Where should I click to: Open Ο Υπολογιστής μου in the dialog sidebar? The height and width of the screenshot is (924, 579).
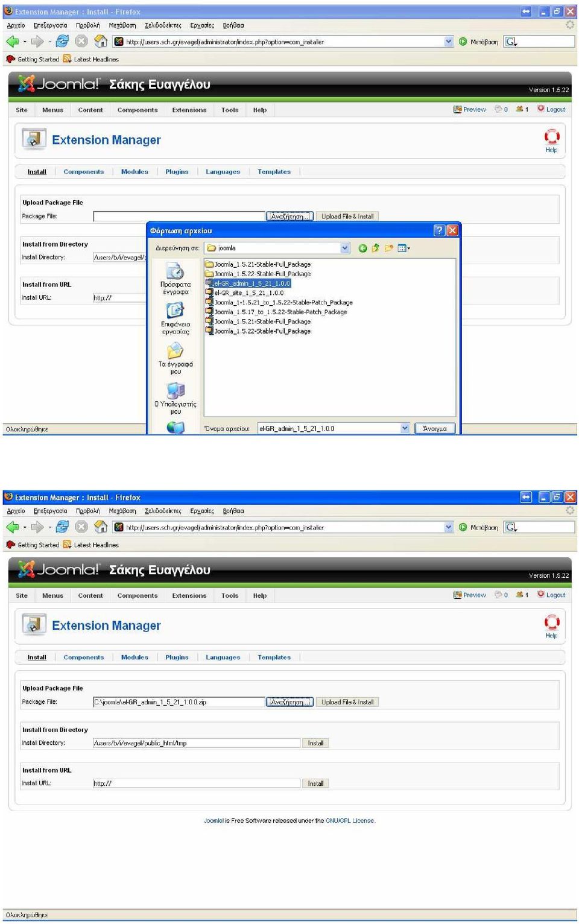176,399
